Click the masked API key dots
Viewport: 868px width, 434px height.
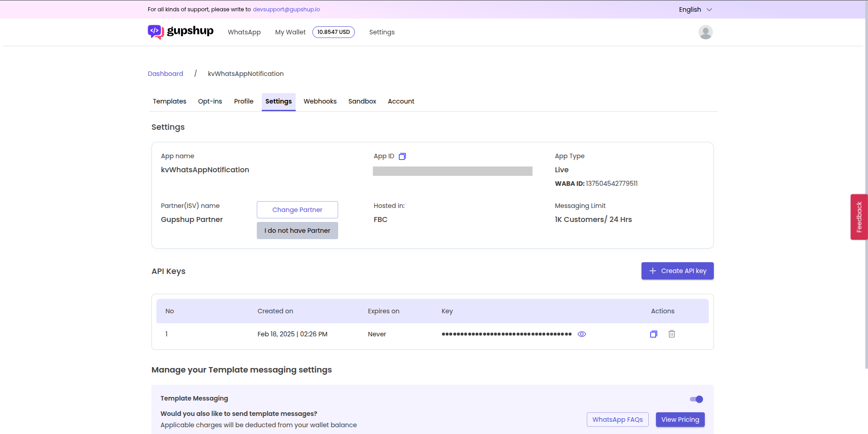pyautogui.click(x=507, y=334)
